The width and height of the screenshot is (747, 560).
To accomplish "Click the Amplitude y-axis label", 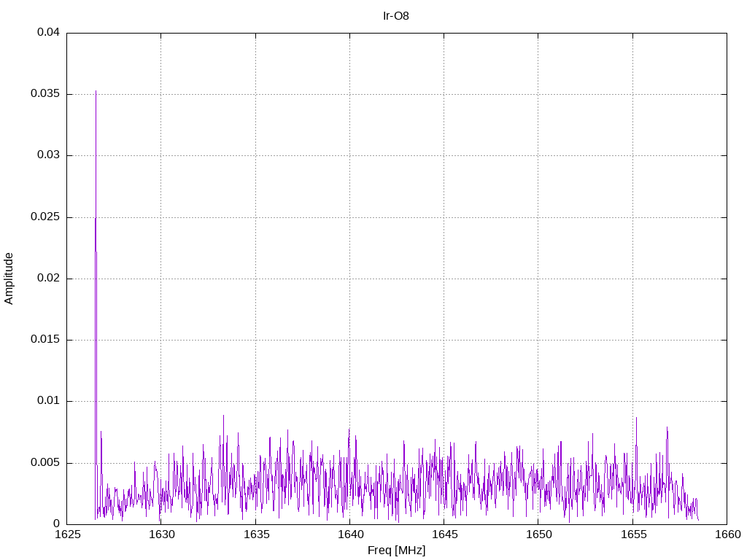I will click(x=9, y=279).
